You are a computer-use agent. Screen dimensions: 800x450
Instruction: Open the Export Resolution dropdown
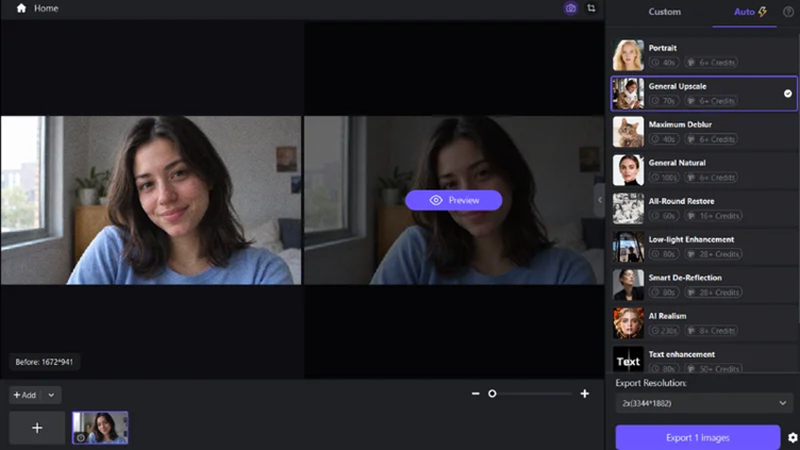(704, 403)
